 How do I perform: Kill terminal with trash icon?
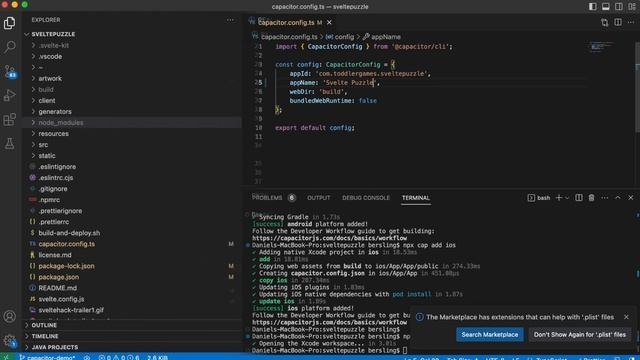[591, 198]
